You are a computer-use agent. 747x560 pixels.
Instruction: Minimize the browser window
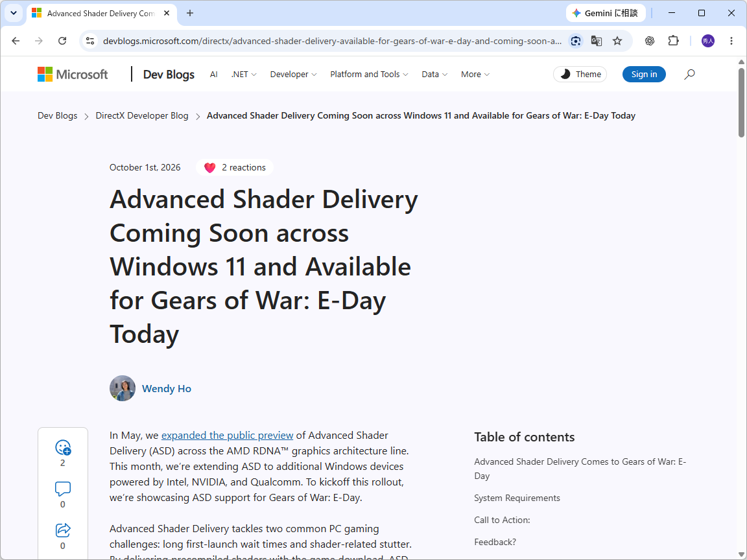(672, 14)
